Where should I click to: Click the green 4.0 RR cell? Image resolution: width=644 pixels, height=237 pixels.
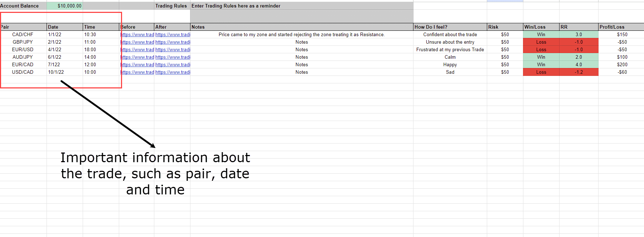click(x=578, y=65)
